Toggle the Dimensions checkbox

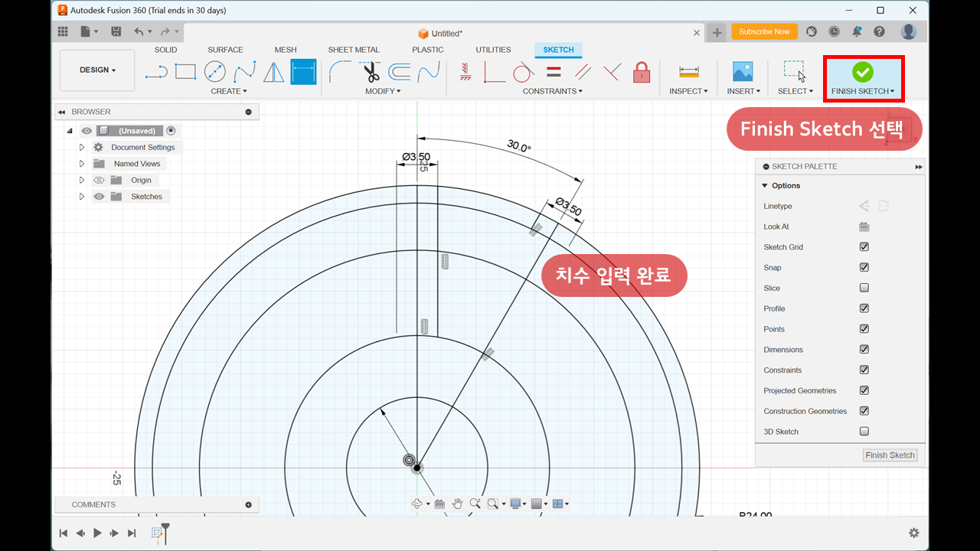click(x=864, y=350)
